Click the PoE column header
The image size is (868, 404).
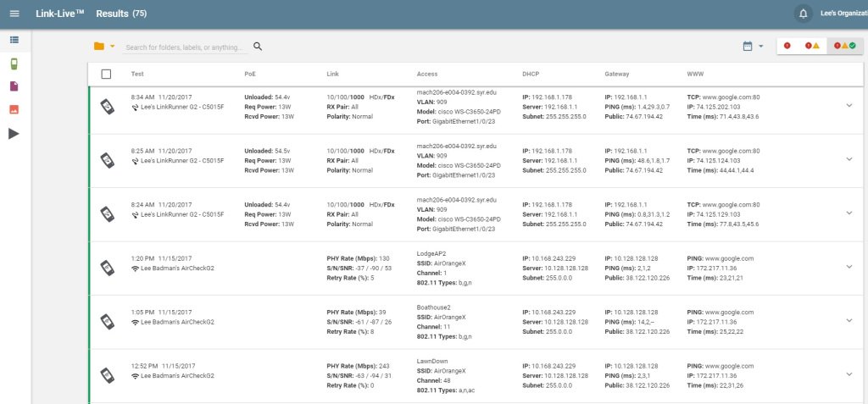point(250,75)
